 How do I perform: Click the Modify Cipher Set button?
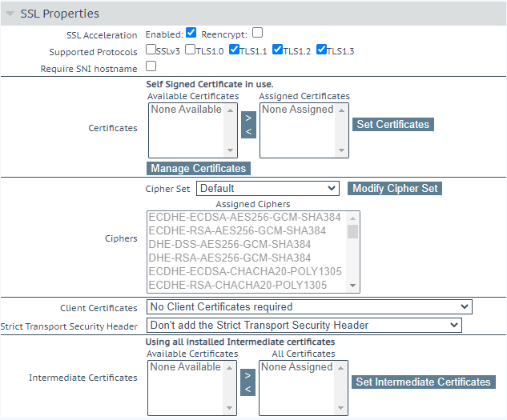(395, 188)
